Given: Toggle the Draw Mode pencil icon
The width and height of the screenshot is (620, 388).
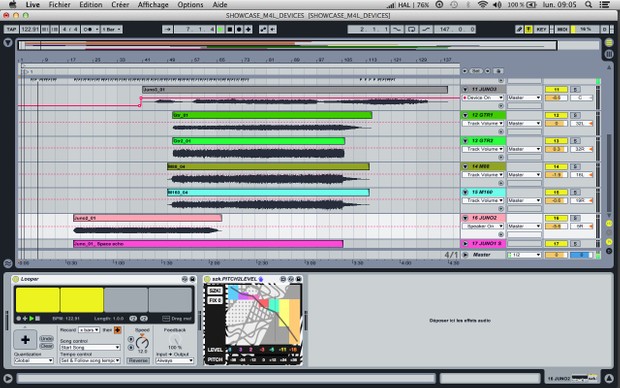Looking at the screenshot, I should coord(519,29).
